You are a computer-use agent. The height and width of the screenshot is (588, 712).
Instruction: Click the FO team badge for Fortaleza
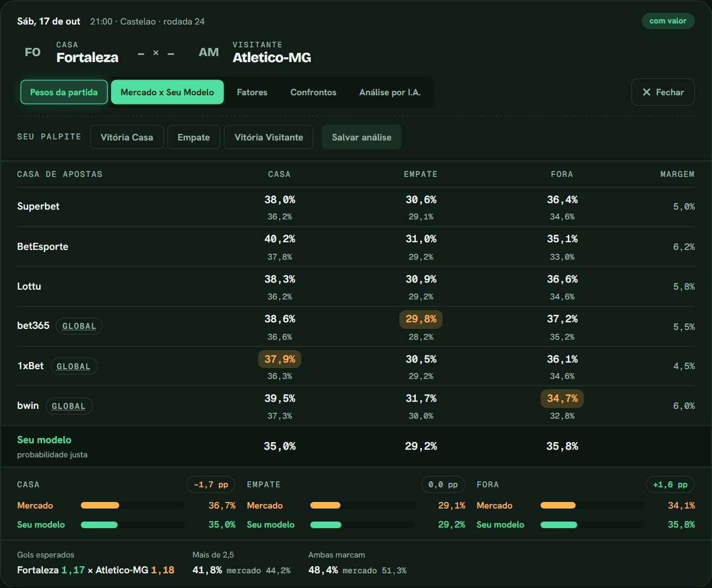point(33,52)
